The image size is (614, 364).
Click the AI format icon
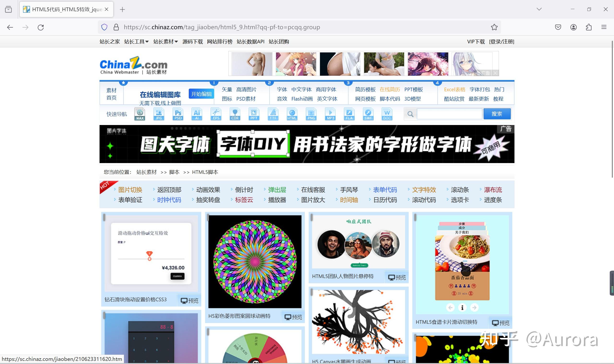197,114
